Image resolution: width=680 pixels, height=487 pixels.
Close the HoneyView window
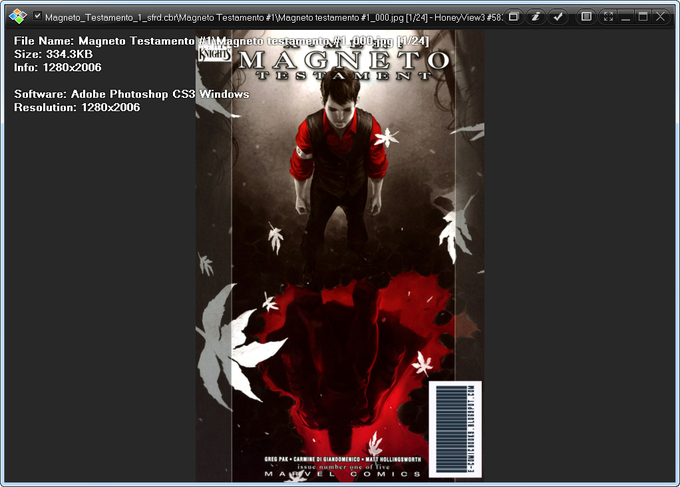point(660,17)
